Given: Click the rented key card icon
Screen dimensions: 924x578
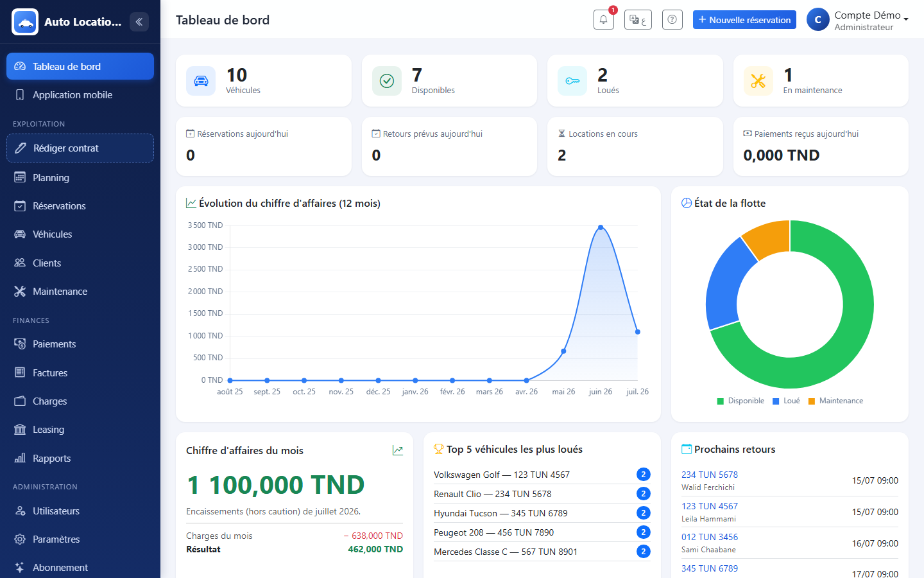Looking at the screenshot, I should pos(572,81).
